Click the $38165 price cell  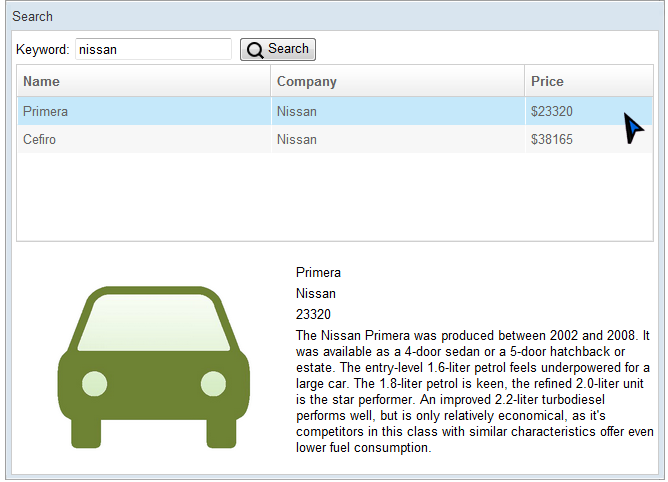pyautogui.click(x=589, y=139)
